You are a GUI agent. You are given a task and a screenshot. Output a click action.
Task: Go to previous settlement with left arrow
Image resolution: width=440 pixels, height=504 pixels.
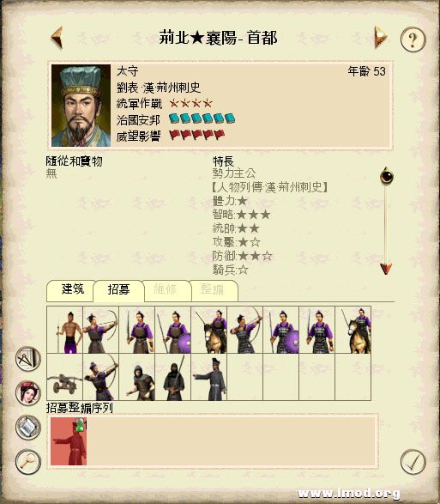(57, 38)
